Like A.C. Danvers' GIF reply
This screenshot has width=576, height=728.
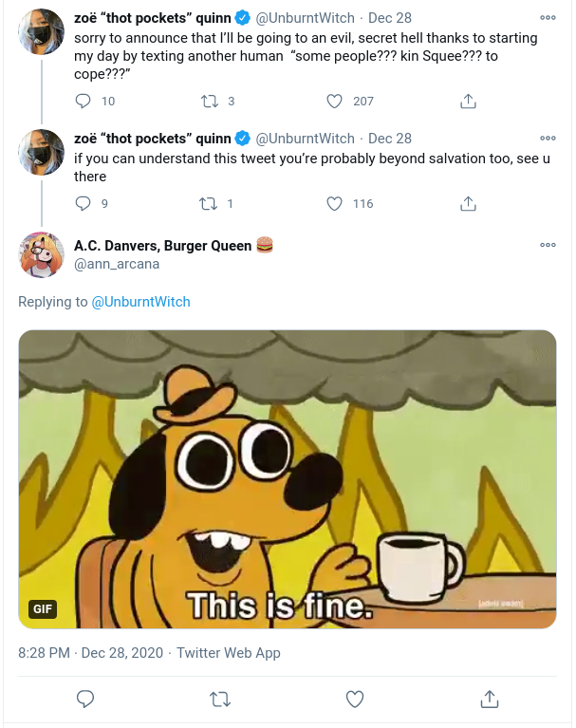click(x=355, y=699)
